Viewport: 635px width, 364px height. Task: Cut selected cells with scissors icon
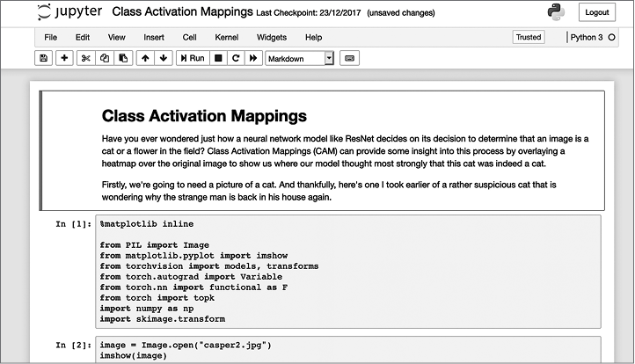point(85,58)
